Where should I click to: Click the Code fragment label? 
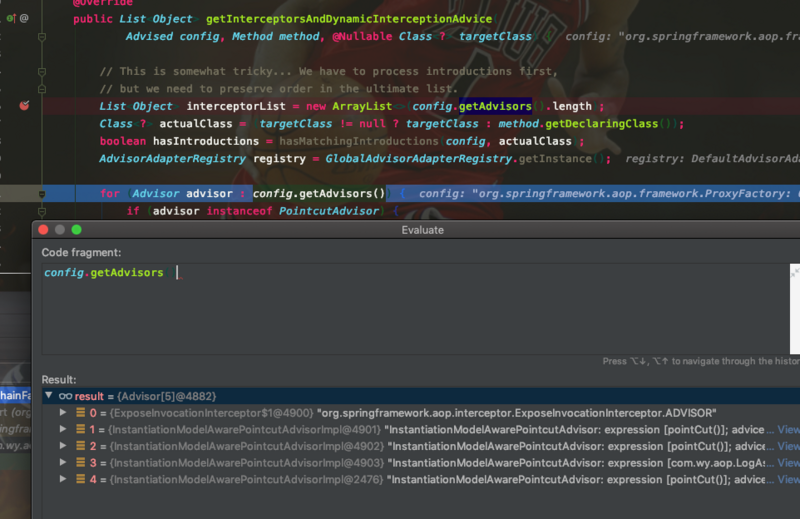[x=81, y=253]
